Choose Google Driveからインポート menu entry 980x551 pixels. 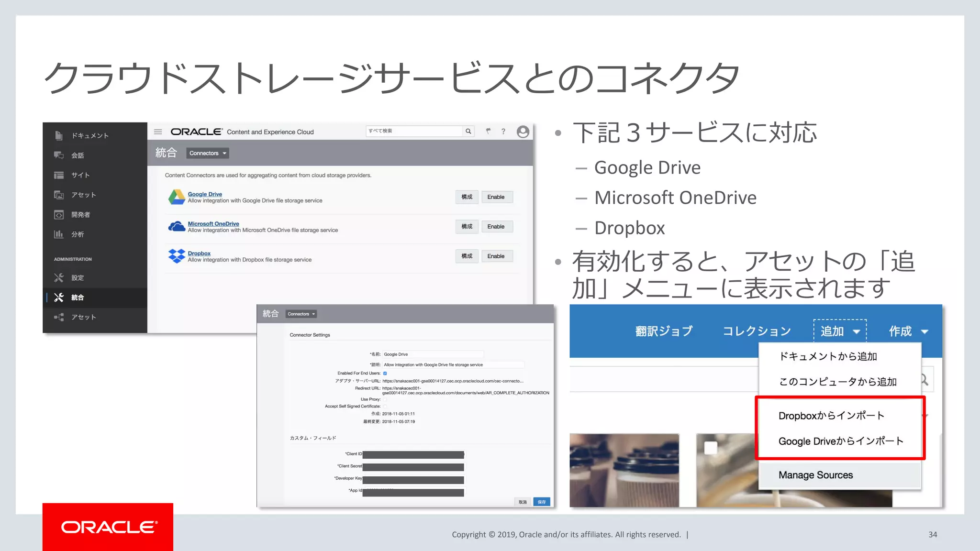pos(841,441)
